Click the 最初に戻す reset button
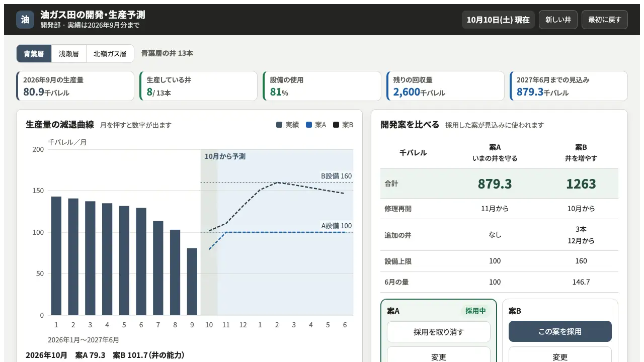The image size is (644, 362). (x=604, y=20)
